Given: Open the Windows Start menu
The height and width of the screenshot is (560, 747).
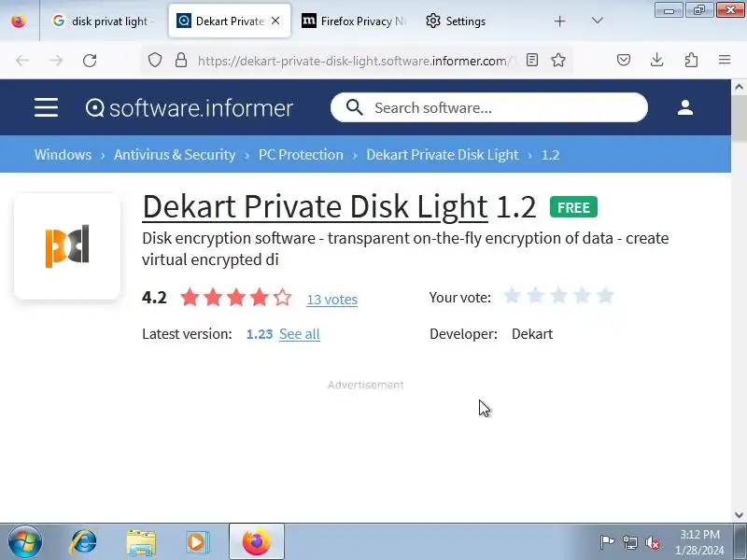Looking at the screenshot, I should tap(25, 542).
